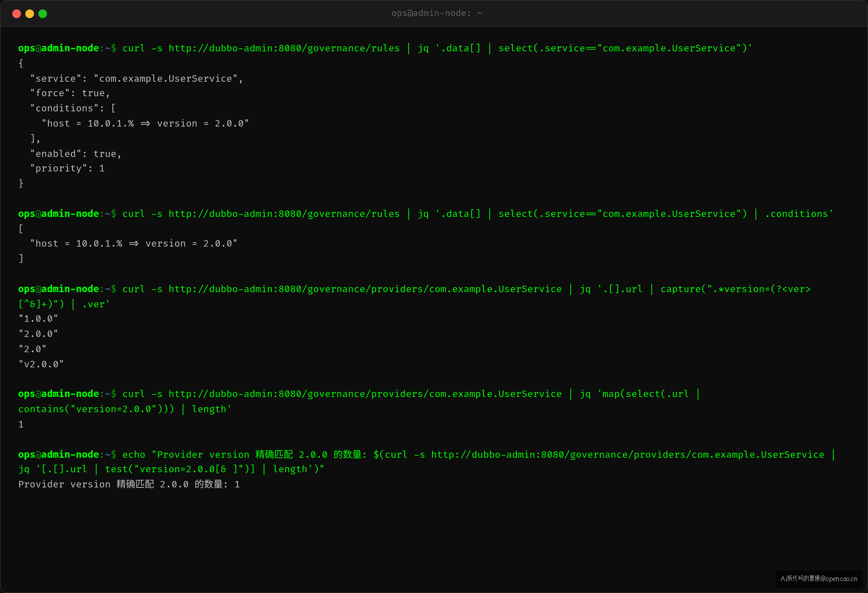Click the "1.0.0" version output
Image resolution: width=868 pixels, height=593 pixels.
pos(38,319)
